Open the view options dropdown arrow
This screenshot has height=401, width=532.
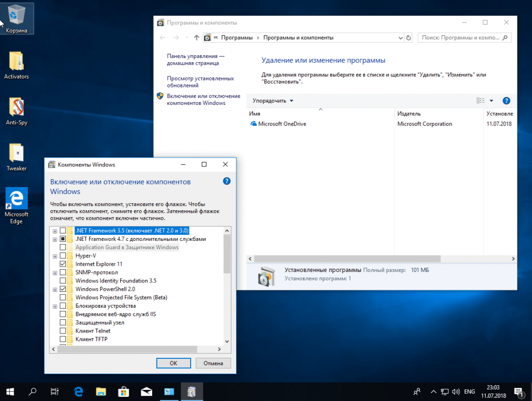491,101
